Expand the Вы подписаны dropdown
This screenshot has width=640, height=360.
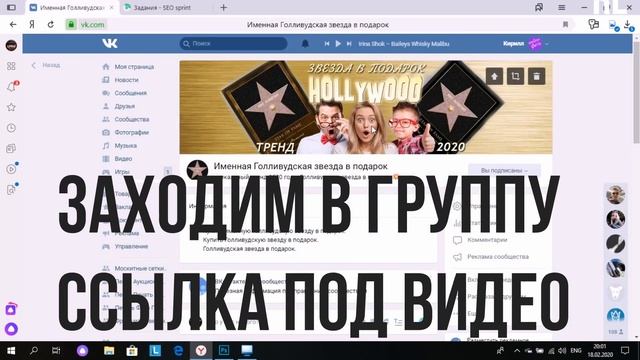pos(504,170)
